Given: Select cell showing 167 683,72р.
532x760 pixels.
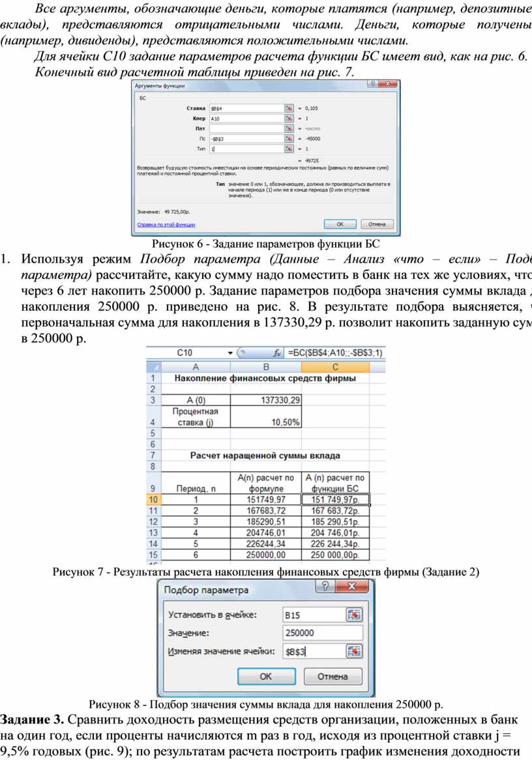Looking at the screenshot, I should pyautogui.click(x=335, y=510).
